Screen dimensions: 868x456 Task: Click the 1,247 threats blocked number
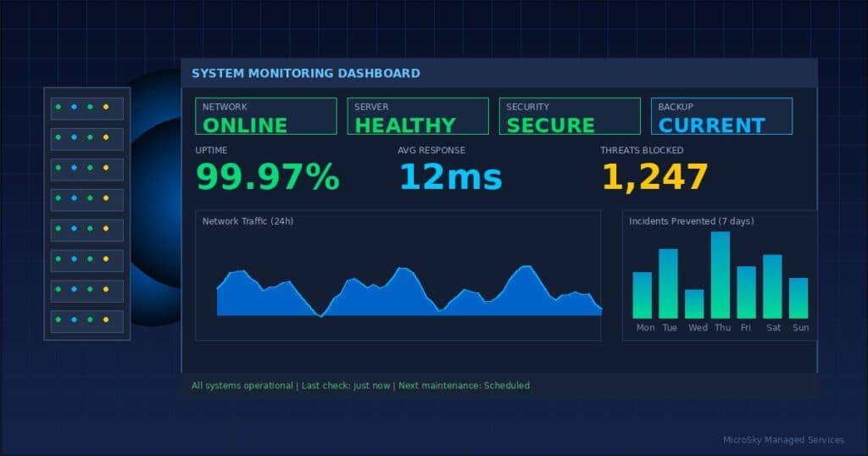pos(655,177)
